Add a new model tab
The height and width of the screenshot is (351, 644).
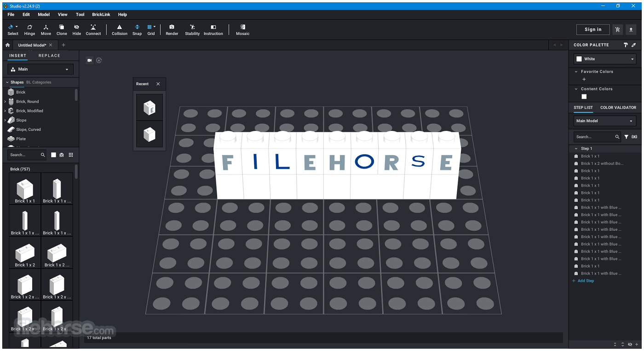click(x=63, y=45)
